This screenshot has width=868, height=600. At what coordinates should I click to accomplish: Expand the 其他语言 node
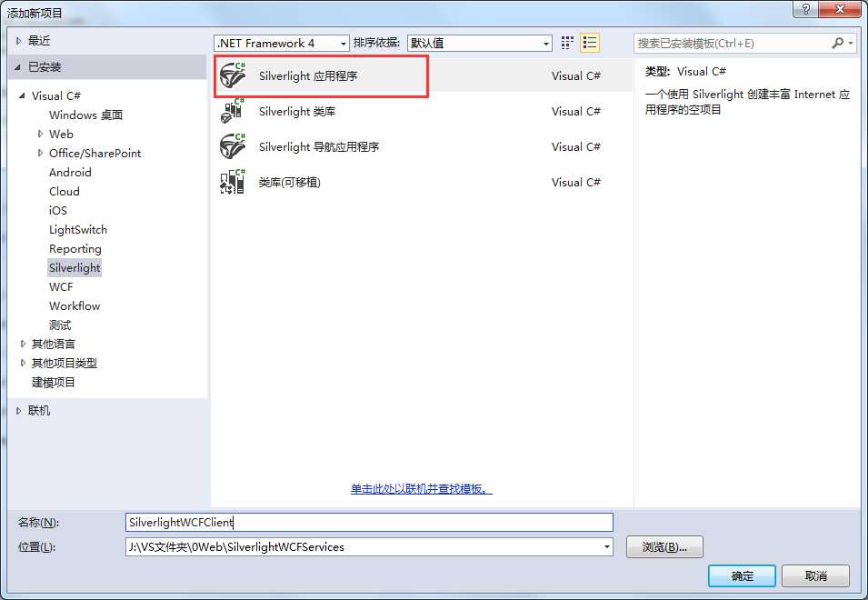pyautogui.click(x=23, y=344)
